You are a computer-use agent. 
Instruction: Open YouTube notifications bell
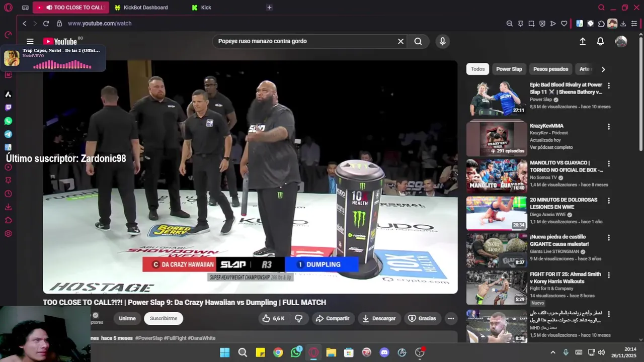(x=600, y=42)
